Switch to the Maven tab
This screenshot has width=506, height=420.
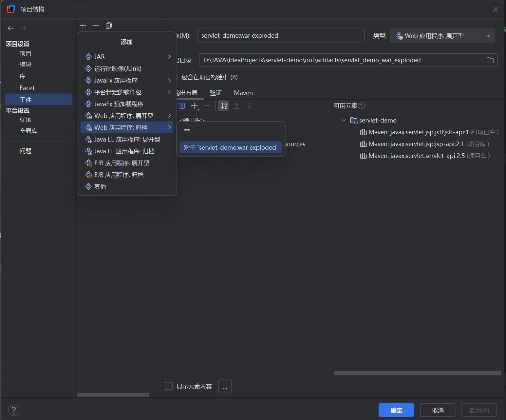[243, 93]
